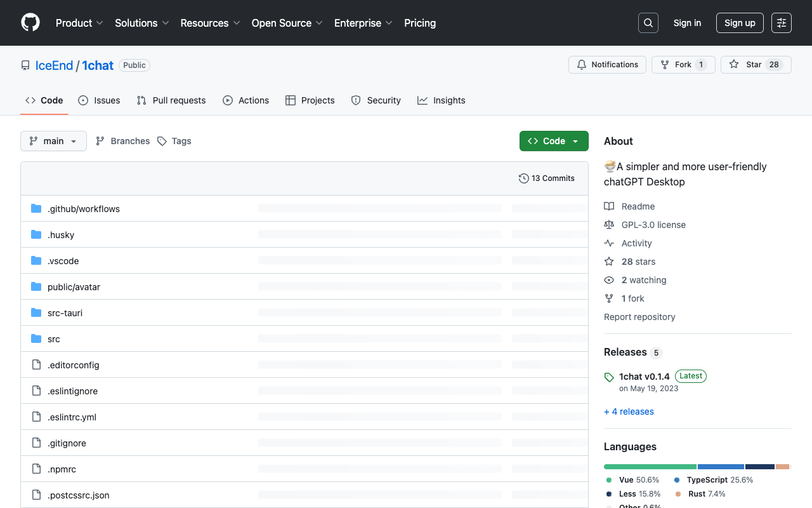Click the Sign up button
Screen dimensions: 812x508
(x=740, y=23)
